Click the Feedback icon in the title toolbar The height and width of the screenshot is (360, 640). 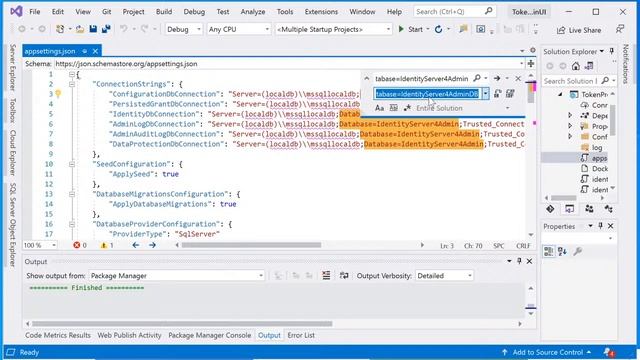tap(620, 29)
